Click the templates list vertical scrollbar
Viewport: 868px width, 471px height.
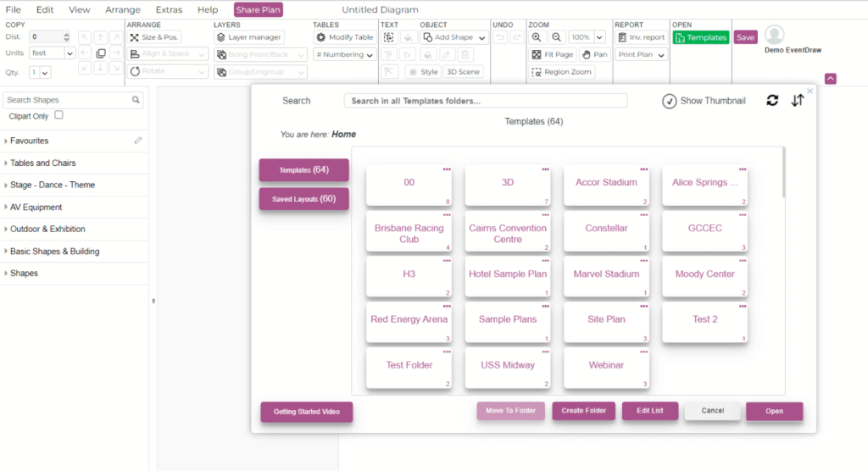coord(783,172)
